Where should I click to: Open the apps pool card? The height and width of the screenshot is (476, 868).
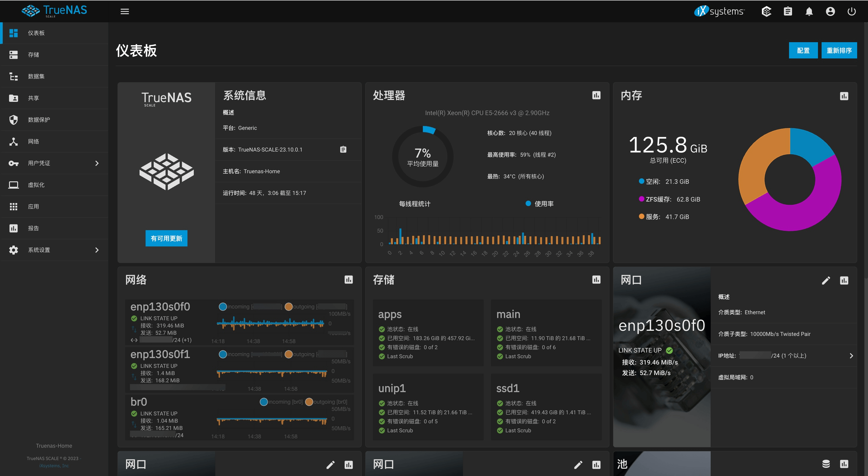[428, 333]
